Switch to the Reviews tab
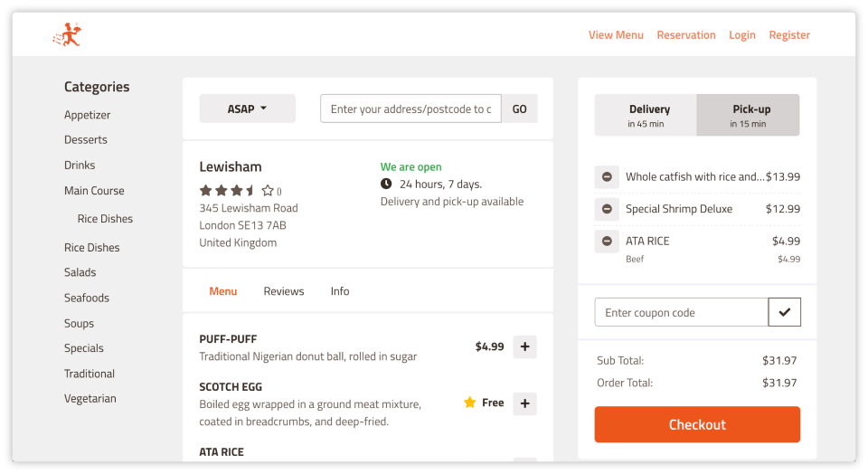 coord(284,291)
